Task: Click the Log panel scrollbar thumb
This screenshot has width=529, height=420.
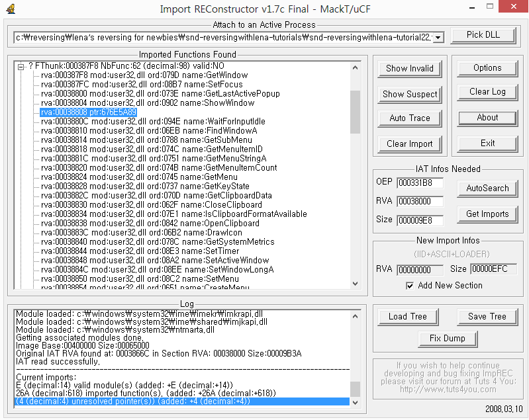Action: click(x=355, y=389)
